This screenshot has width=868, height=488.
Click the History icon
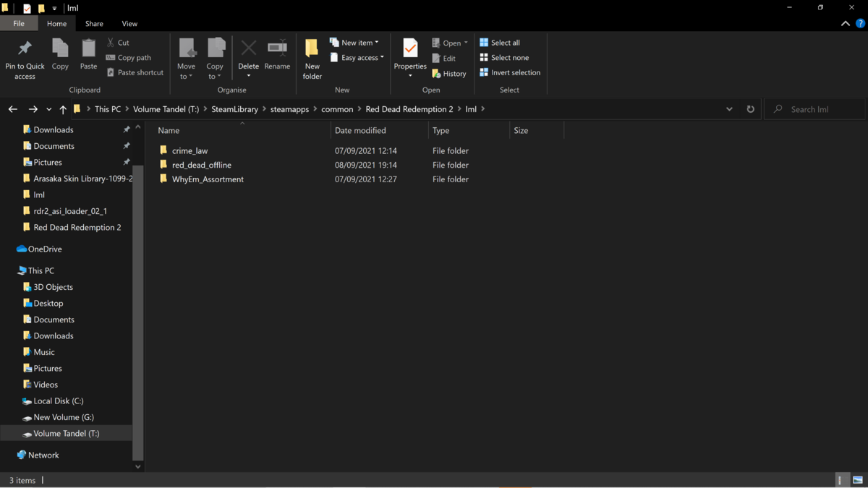[436, 74]
